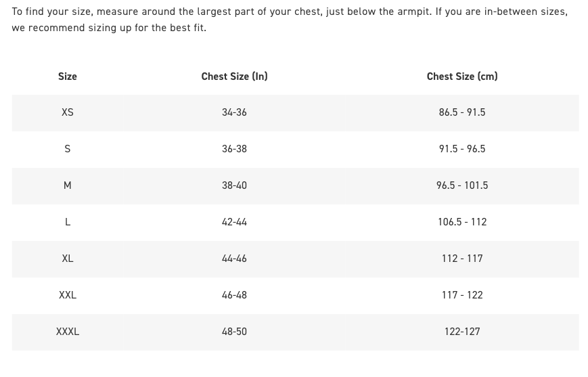Click the XXXL size cell
Viewport: 588px width, 377px height.
pos(68,332)
